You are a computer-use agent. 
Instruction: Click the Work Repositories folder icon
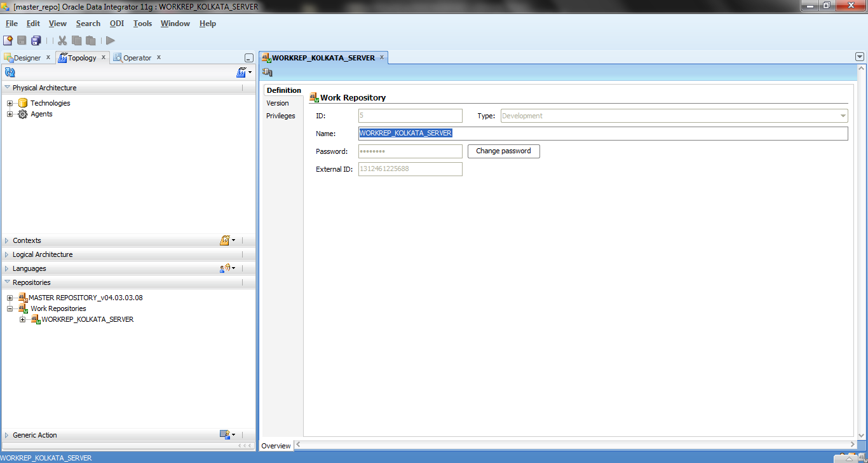tap(24, 308)
